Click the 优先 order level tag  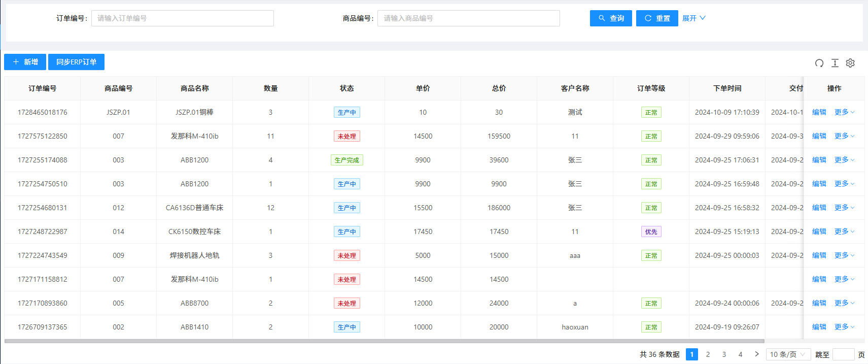[651, 231]
